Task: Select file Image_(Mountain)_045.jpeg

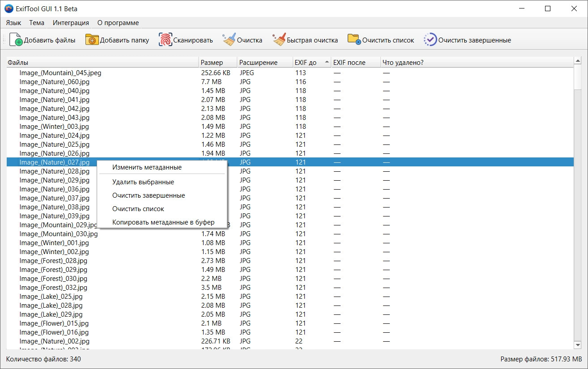Action: (x=60, y=73)
